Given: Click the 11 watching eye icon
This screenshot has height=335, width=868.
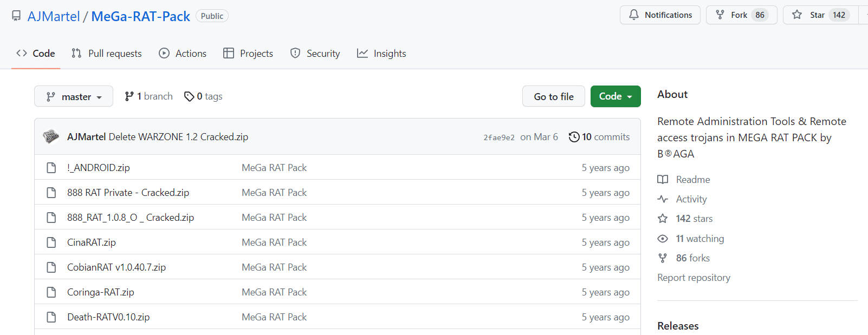Looking at the screenshot, I should click(x=663, y=239).
